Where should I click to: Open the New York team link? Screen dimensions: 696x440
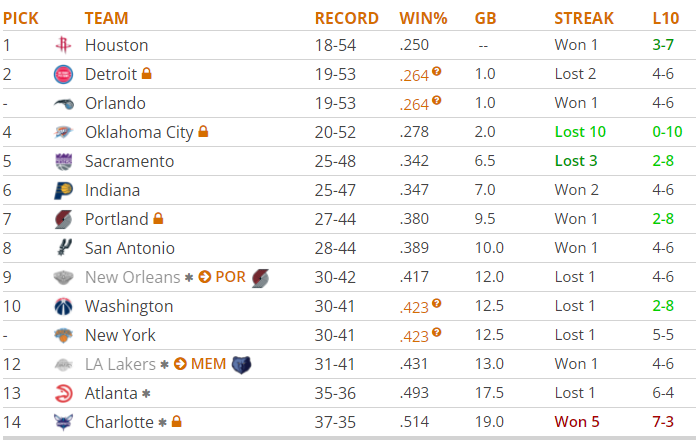click(x=120, y=335)
